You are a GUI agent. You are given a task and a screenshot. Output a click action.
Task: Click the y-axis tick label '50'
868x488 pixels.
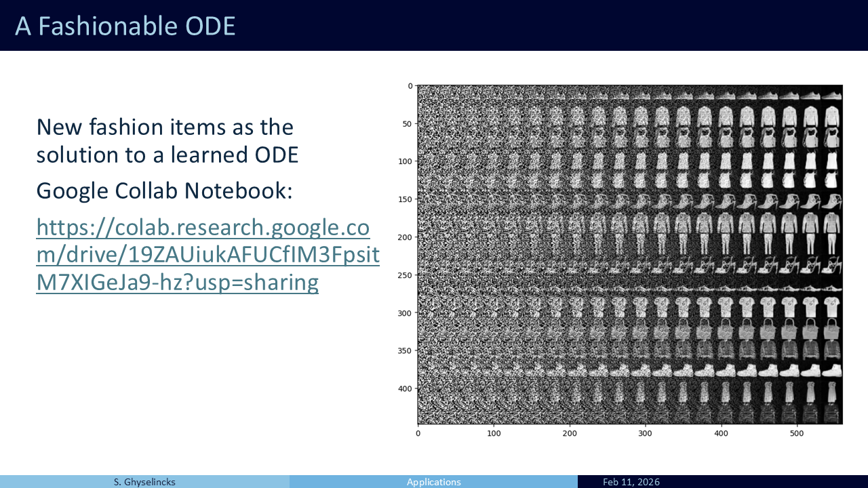(407, 124)
